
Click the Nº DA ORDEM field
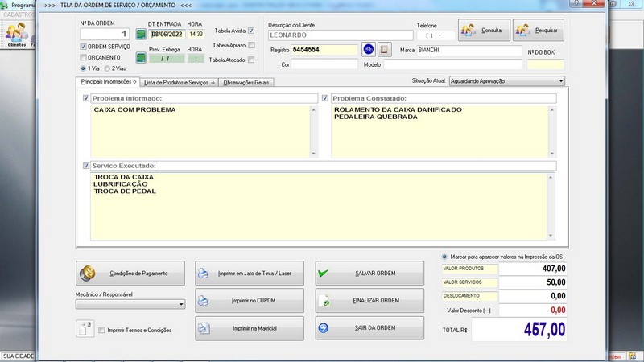[105, 34]
